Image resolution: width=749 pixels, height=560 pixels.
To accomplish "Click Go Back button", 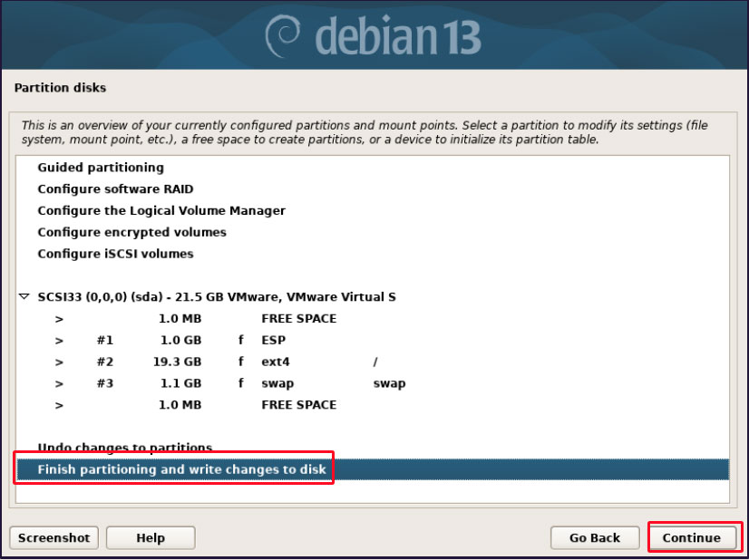I will tap(595, 537).
